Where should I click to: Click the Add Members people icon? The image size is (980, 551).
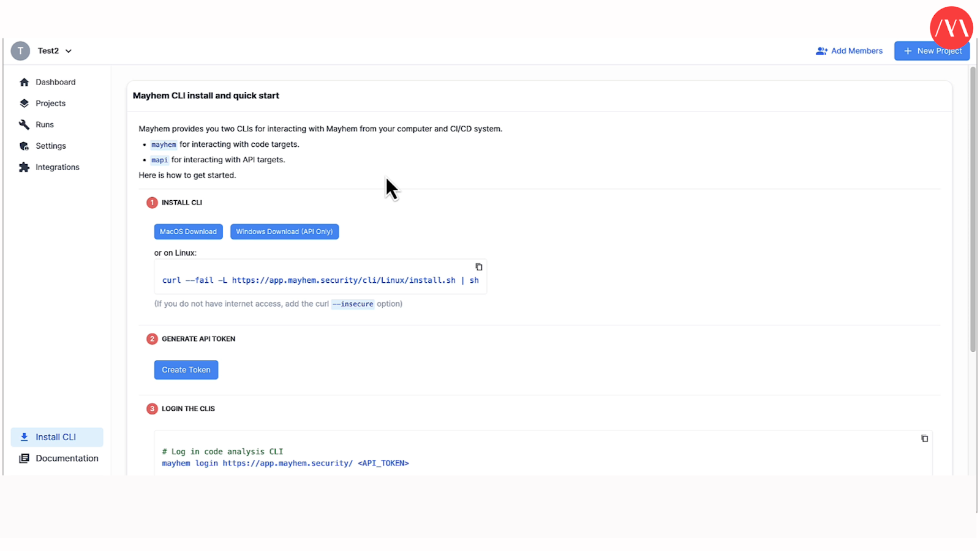click(x=821, y=51)
